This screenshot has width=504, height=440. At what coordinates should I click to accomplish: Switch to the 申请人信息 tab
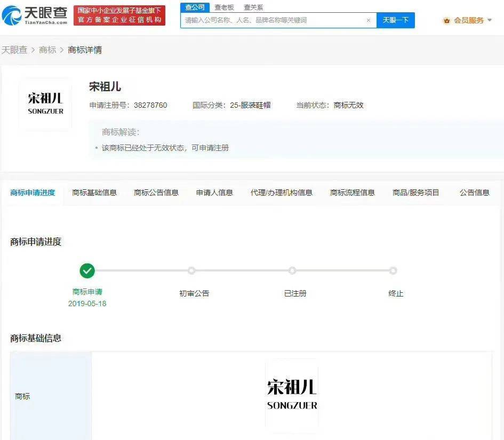214,193
